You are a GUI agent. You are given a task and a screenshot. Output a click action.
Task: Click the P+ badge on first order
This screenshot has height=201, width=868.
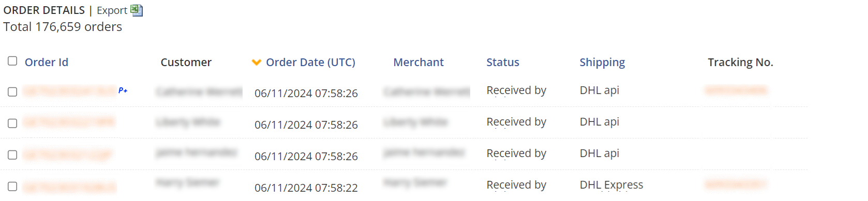[123, 90]
